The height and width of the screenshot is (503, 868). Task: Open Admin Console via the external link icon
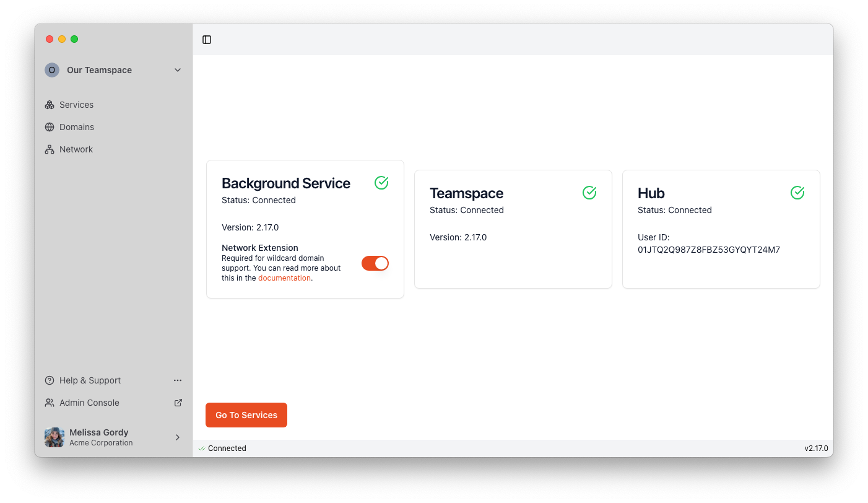[x=178, y=402]
